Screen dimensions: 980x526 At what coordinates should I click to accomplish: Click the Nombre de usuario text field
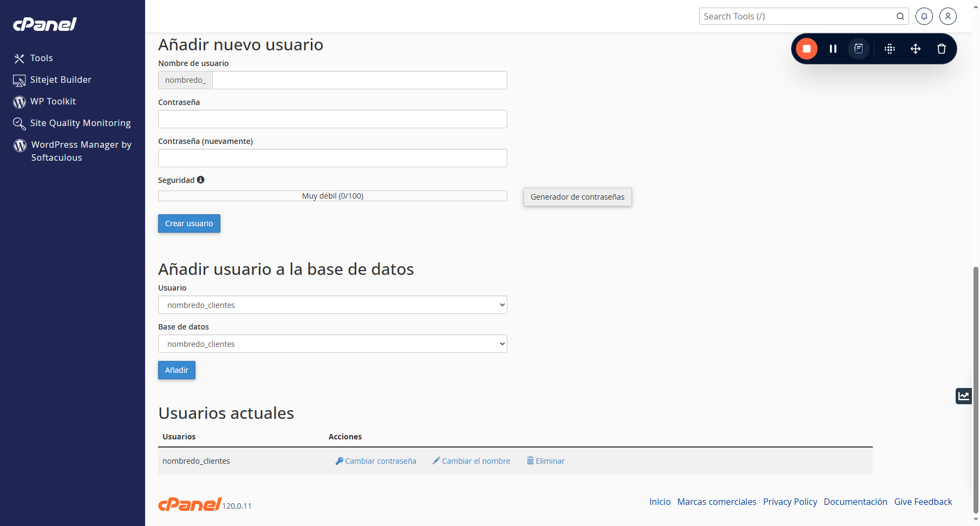tap(360, 80)
